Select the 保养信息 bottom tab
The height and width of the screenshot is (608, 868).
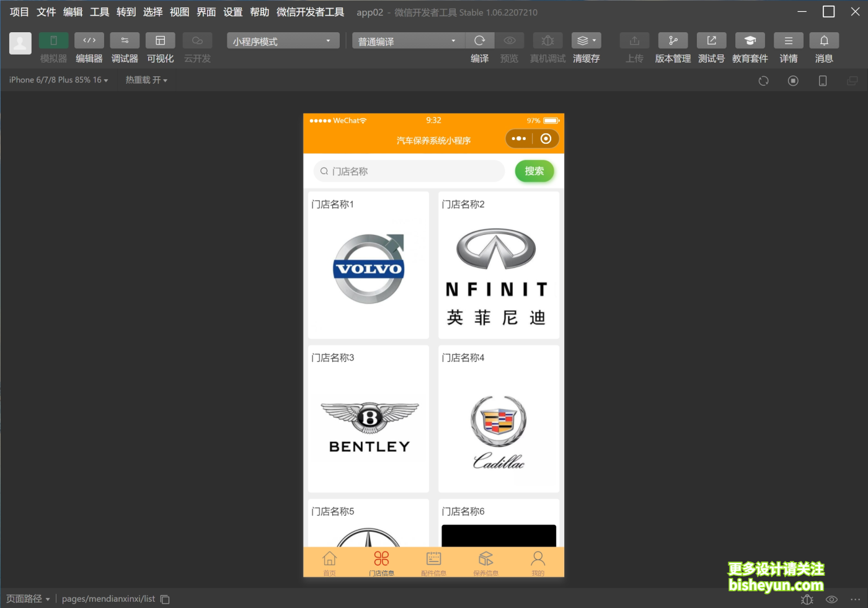click(485, 563)
